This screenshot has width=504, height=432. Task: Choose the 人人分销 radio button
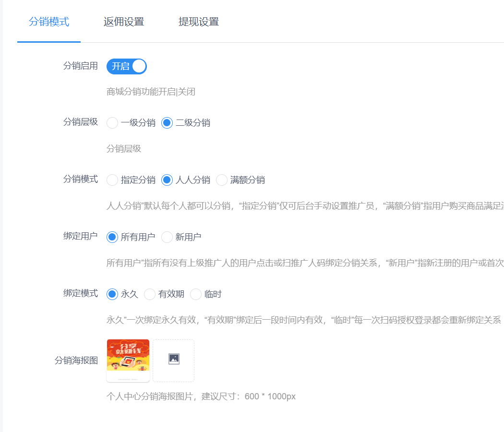click(x=167, y=180)
